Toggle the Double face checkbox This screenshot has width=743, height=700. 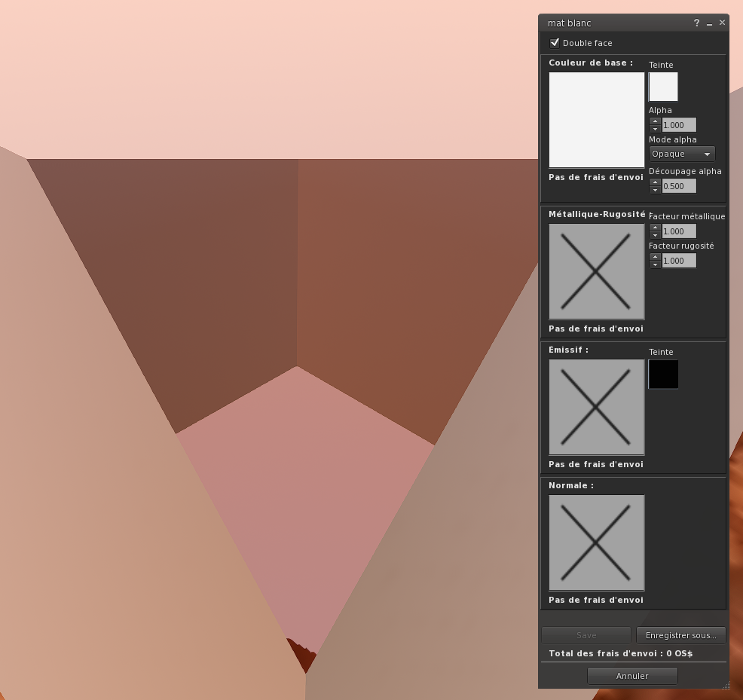555,43
